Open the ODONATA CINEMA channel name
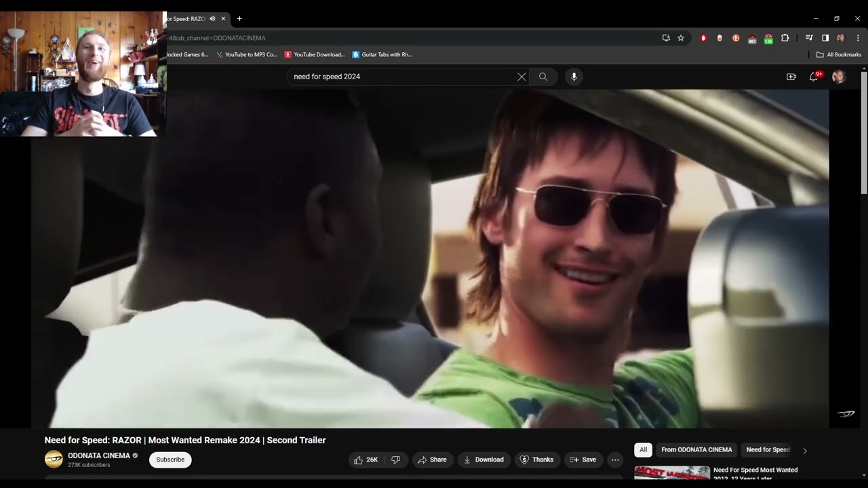Viewport: 868px width, 488px height. [99, 455]
